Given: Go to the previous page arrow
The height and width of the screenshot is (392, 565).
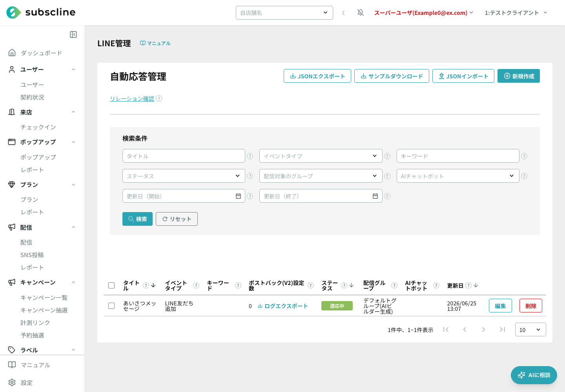Looking at the screenshot, I should click(x=465, y=330).
